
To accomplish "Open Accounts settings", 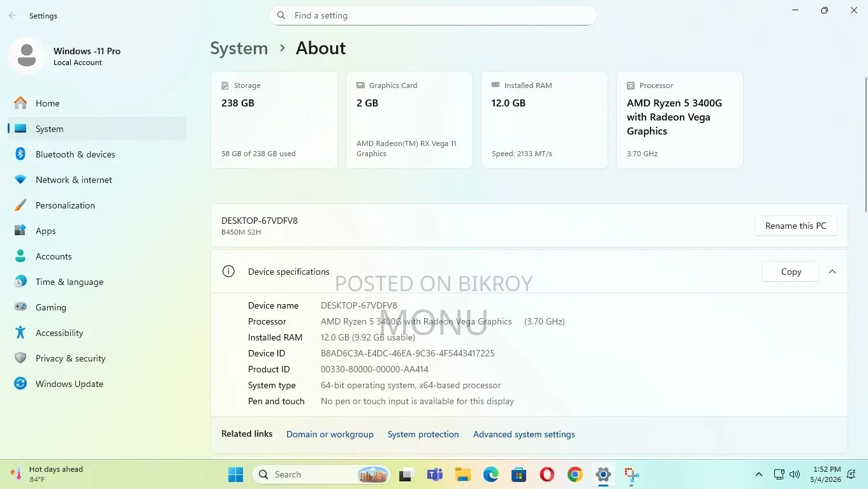I will 97,256.
